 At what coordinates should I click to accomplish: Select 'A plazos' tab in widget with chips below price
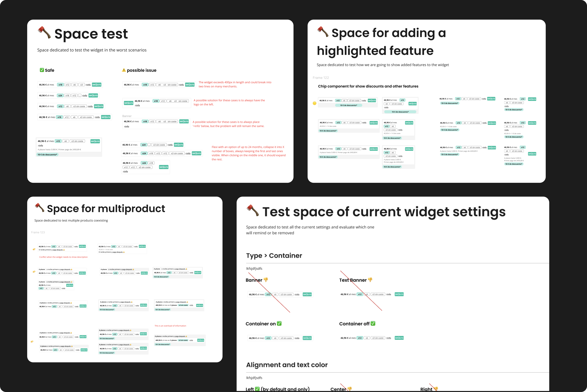coord(42,282)
